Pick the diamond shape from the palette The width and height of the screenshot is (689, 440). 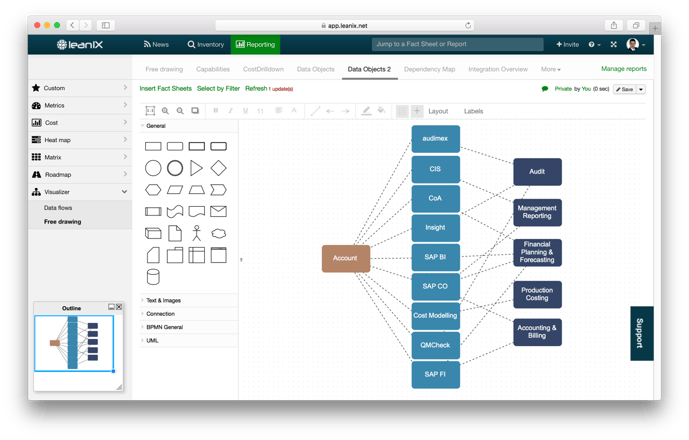[218, 168]
